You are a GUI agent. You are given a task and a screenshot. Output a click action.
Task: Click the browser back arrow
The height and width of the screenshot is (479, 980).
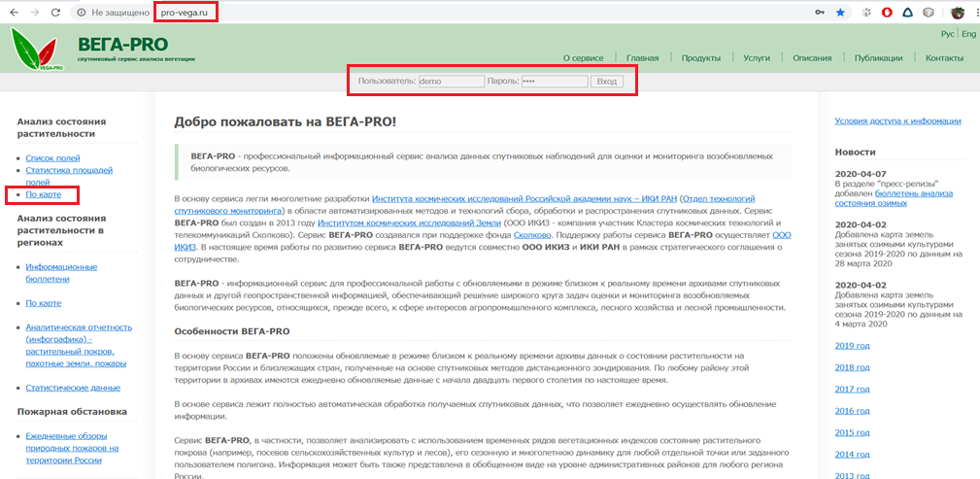click(x=14, y=13)
